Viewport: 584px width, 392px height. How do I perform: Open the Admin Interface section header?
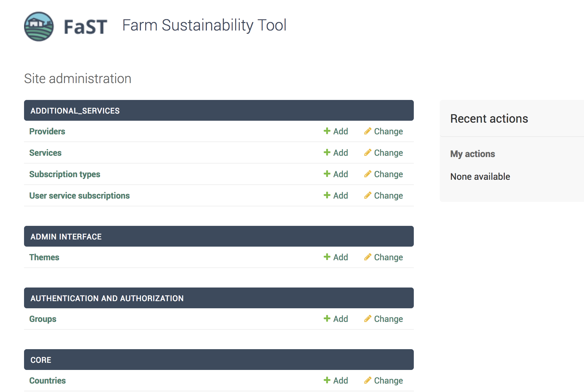[x=66, y=237]
